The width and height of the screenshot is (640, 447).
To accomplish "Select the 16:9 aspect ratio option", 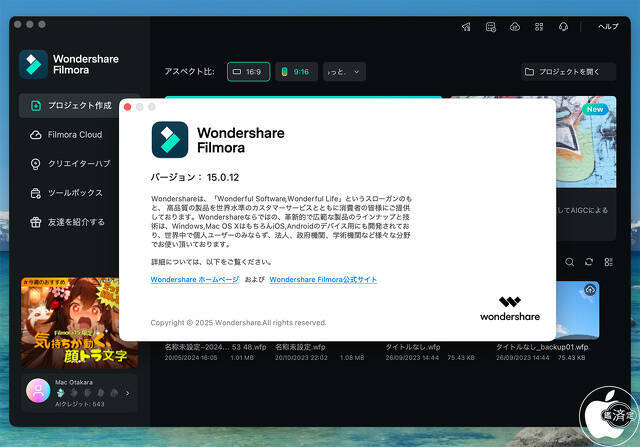I will [x=248, y=72].
